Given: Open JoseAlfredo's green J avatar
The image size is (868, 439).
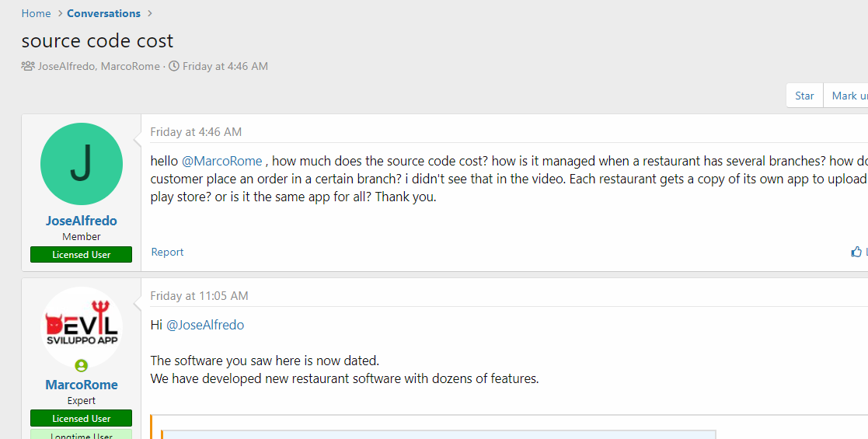Looking at the screenshot, I should (x=82, y=164).
